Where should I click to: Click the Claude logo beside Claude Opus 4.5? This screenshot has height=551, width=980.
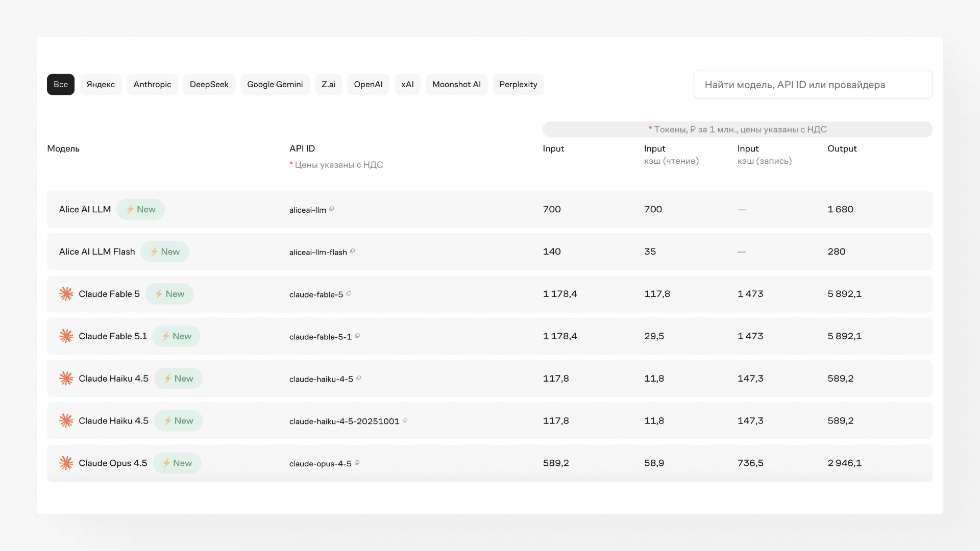tap(66, 463)
